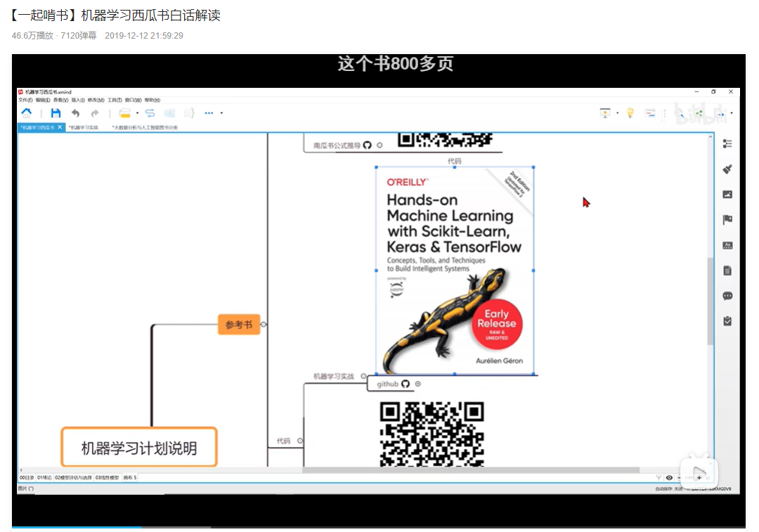Collapse the 参考书 branch via its circle toggle
Screen dimensions: 759x532
click(x=264, y=325)
